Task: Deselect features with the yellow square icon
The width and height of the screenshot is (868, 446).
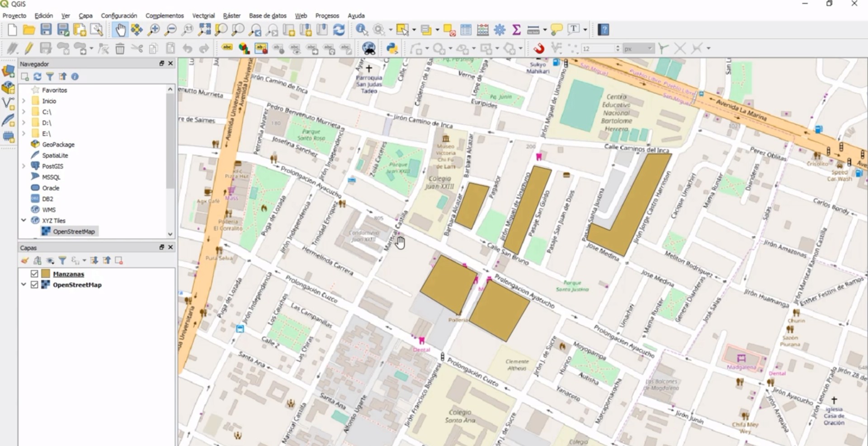Action: coord(449,30)
